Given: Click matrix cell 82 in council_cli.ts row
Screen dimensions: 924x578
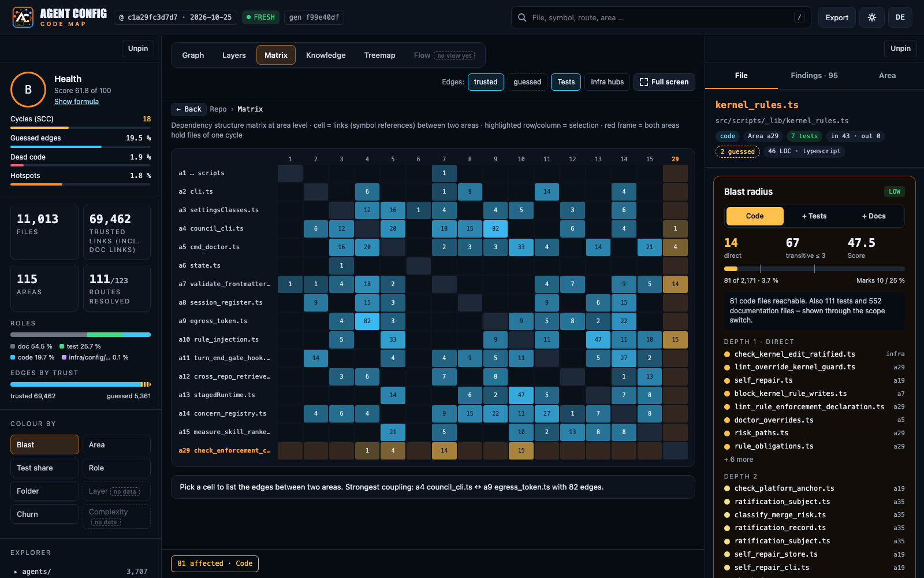Looking at the screenshot, I should [x=495, y=228].
